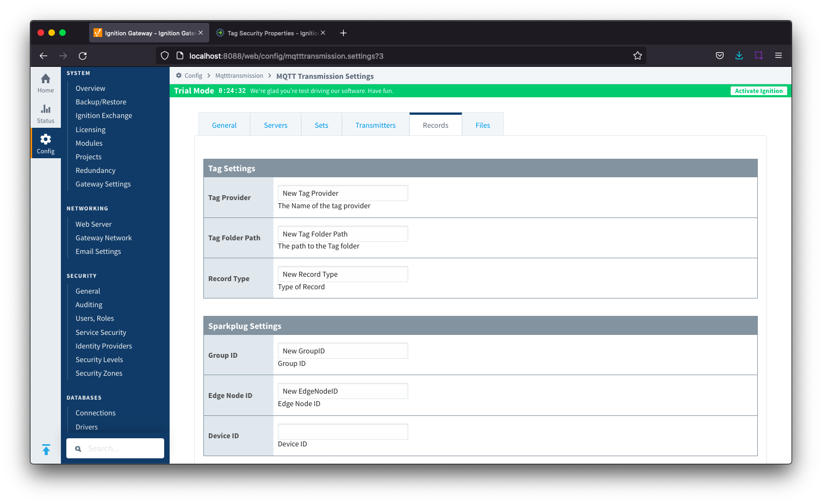822x504 pixels.
Task: Open the Config gear section
Action: 46,144
